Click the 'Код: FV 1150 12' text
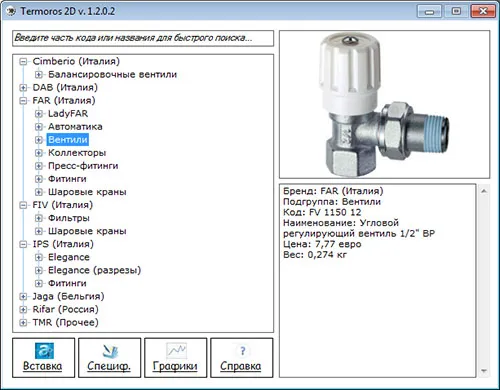 pyautogui.click(x=322, y=212)
